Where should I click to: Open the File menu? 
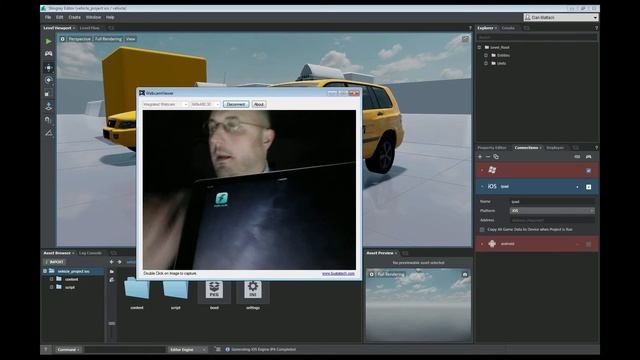(x=48, y=18)
